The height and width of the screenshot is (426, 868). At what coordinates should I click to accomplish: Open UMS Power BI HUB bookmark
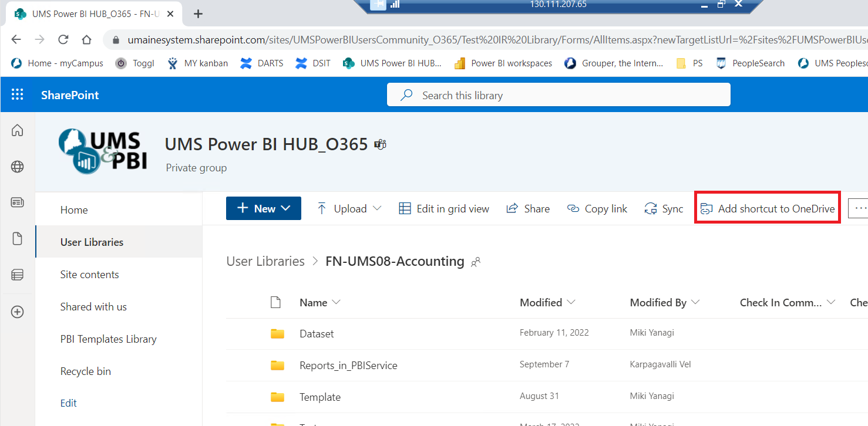392,63
